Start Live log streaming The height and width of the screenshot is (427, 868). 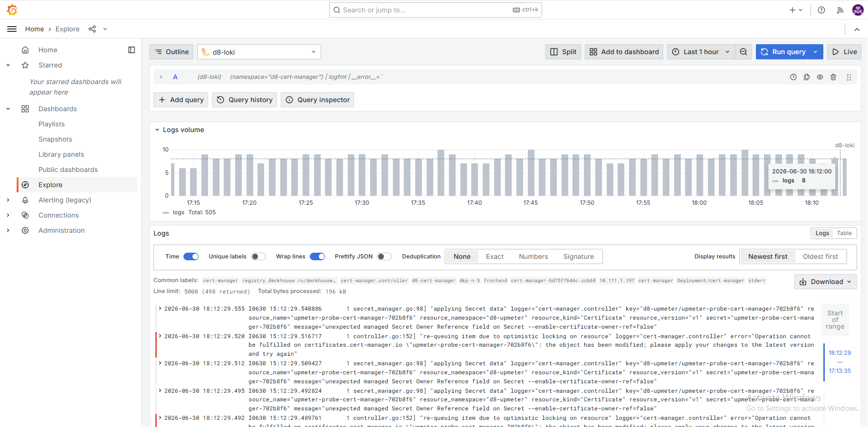(844, 52)
